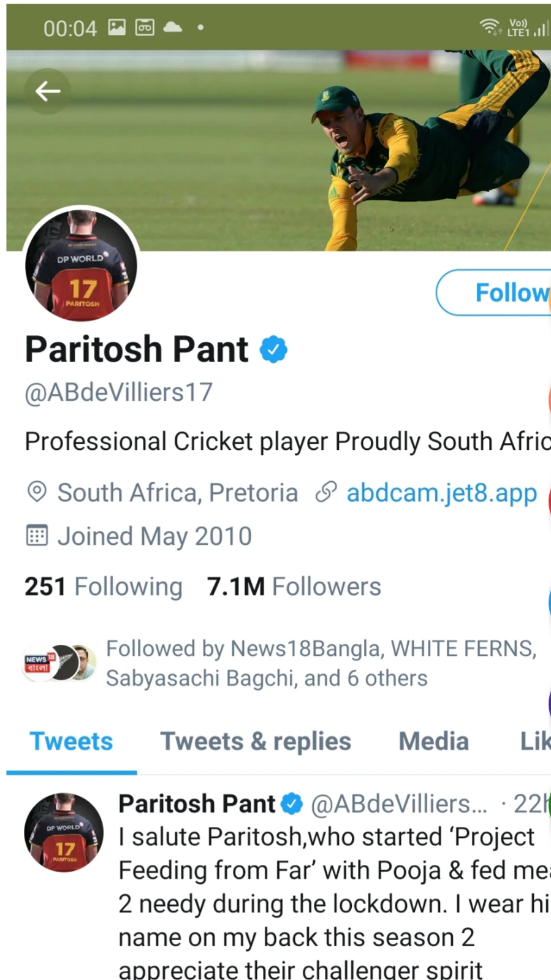Open the circular profile picture
This screenshot has height=980, width=551.
(x=81, y=265)
